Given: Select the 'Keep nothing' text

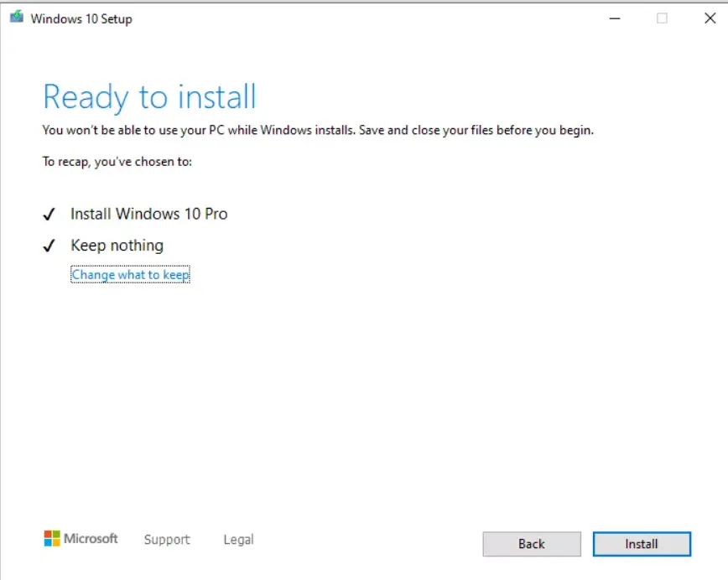Looking at the screenshot, I should pyautogui.click(x=117, y=246).
